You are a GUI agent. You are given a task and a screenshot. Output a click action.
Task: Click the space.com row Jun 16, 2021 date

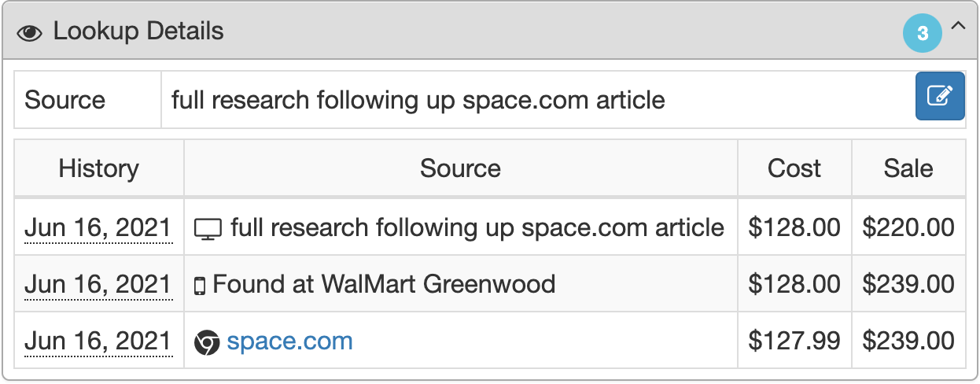point(98,341)
